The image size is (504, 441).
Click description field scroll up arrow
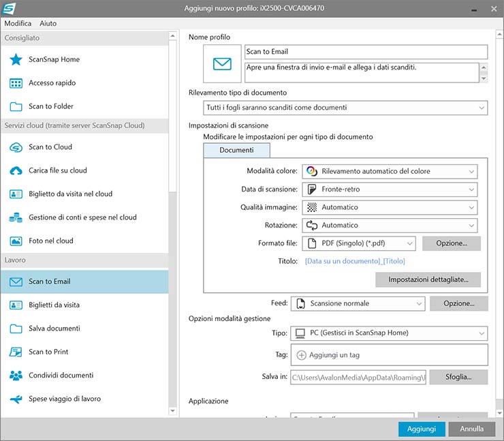click(x=484, y=67)
